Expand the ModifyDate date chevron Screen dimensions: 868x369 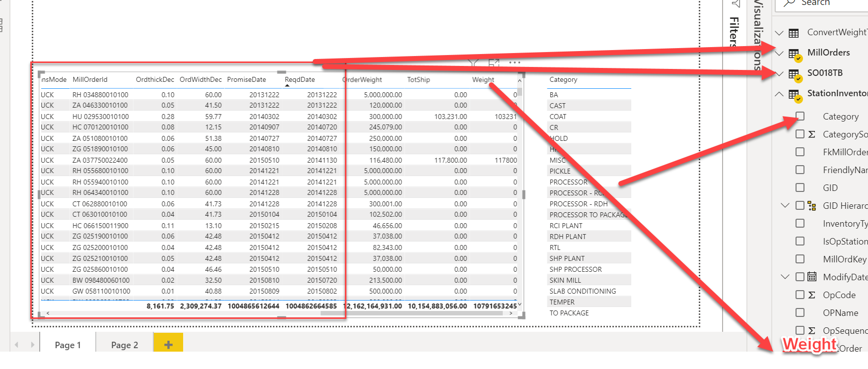pos(785,277)
